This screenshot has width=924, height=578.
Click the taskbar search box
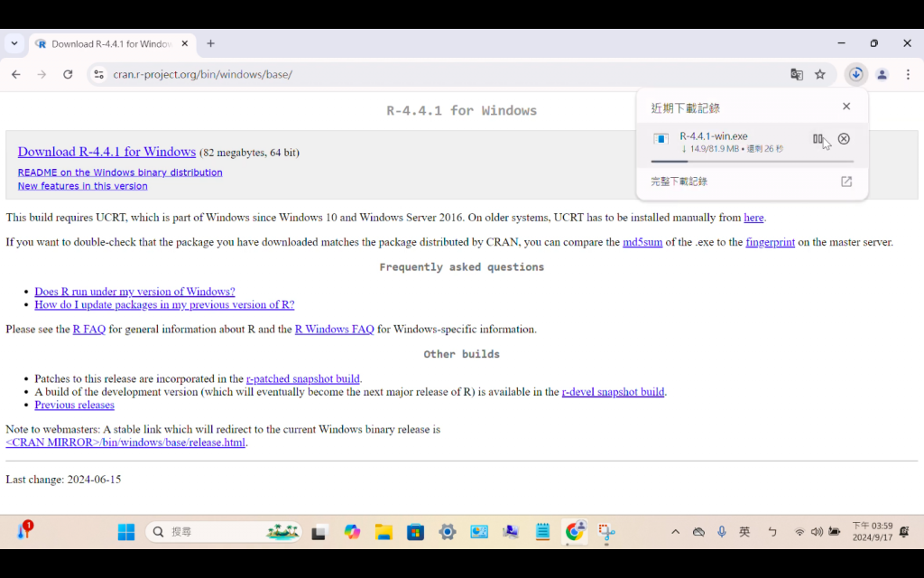[x=224, y=532]
